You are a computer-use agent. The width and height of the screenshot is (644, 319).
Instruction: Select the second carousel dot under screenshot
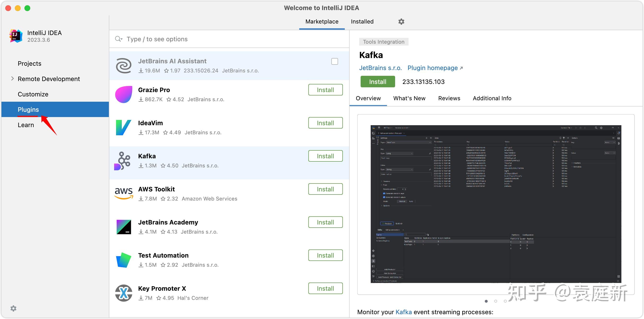click(495, 301)
